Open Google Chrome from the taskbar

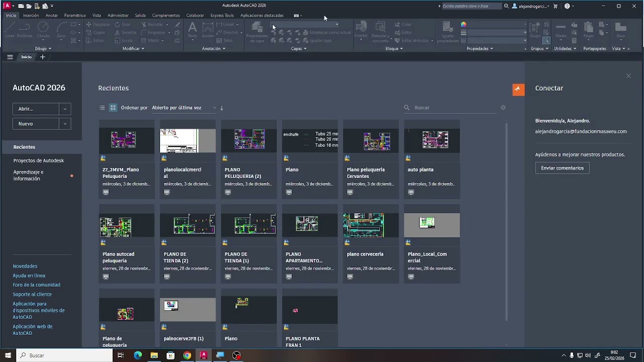[187, 355]
